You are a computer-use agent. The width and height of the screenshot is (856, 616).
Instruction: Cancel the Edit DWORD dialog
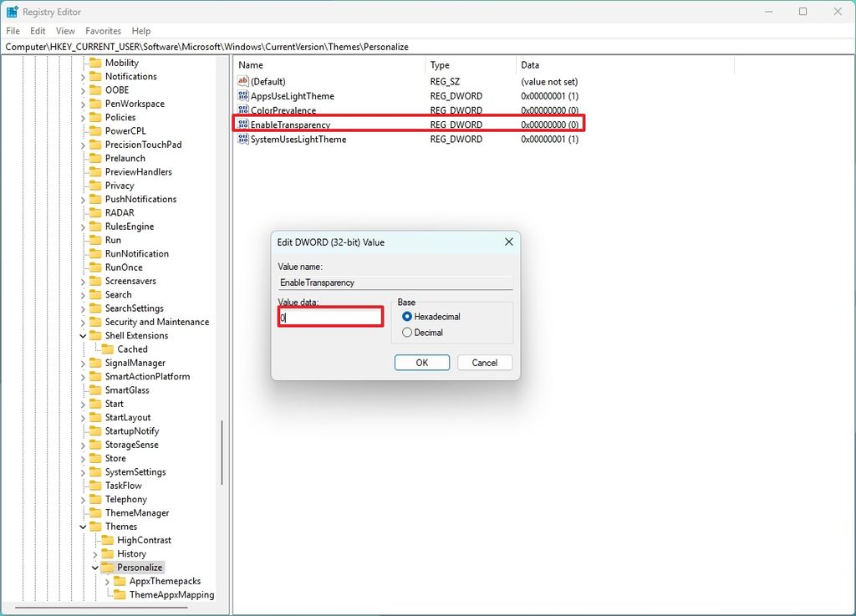tap(485, 362)
